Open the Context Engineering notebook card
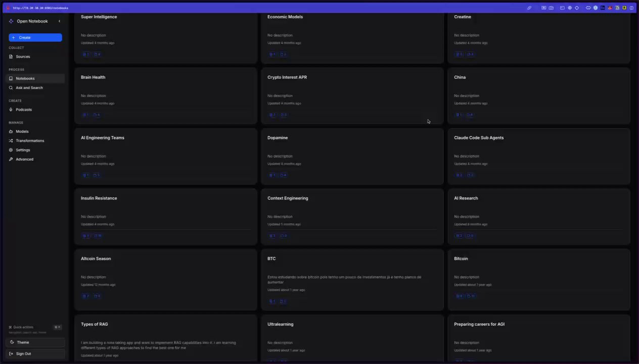The height and width of the screenshot is (364, 639). [287, 198]
